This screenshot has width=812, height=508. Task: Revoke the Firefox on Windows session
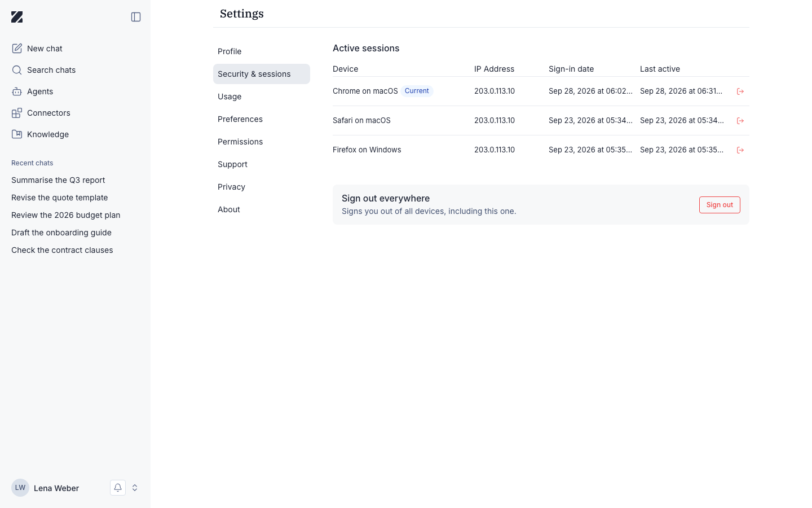point(740,150)
